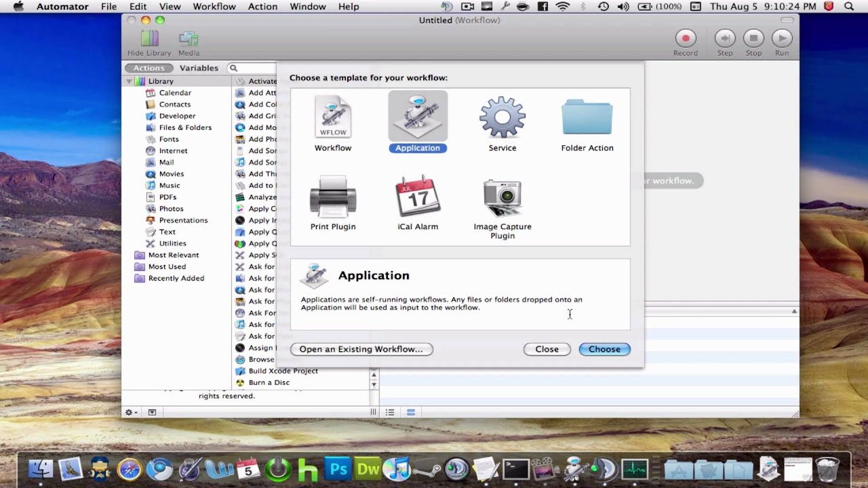Open the Recently Added smart folder
868x488 pixels.
pyautogui.click(x=176, y=278)
